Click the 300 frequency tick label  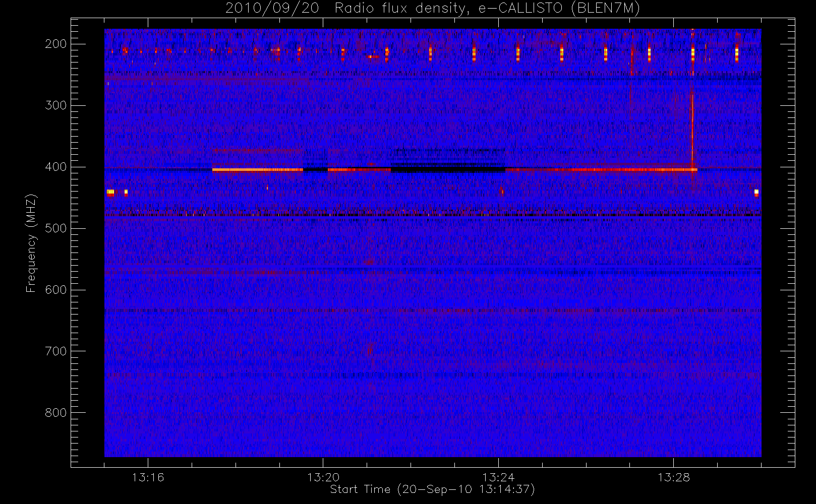pyautogui.click(x=56, y=105)
